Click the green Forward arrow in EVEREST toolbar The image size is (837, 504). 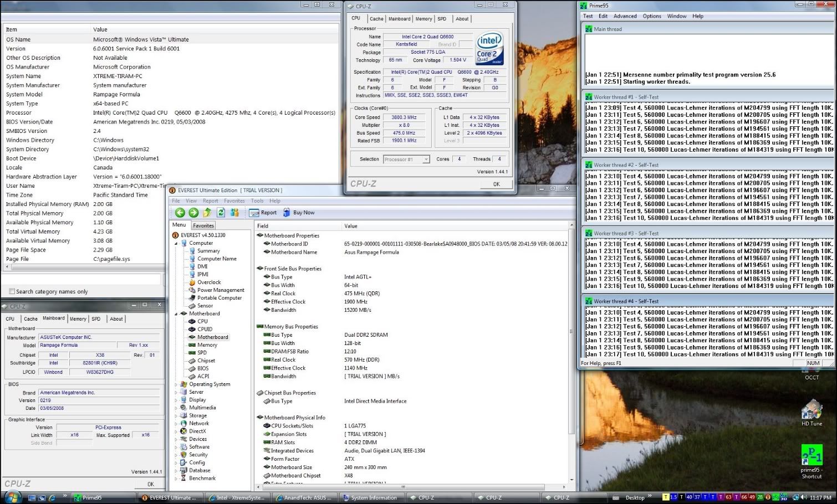tap(193, 213)
